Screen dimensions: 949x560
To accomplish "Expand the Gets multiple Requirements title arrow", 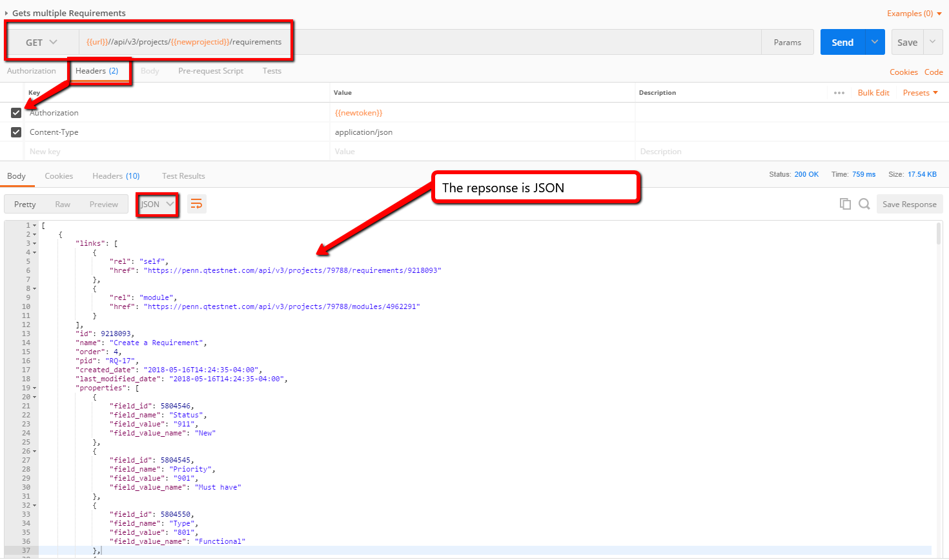I will pos(6,14).
